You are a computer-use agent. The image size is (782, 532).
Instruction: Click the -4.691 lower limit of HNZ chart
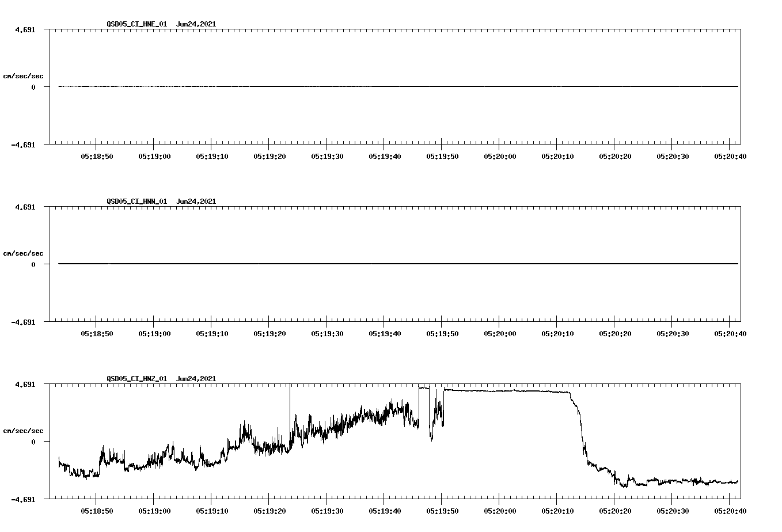pyautogui.click(x=23, y=499)
